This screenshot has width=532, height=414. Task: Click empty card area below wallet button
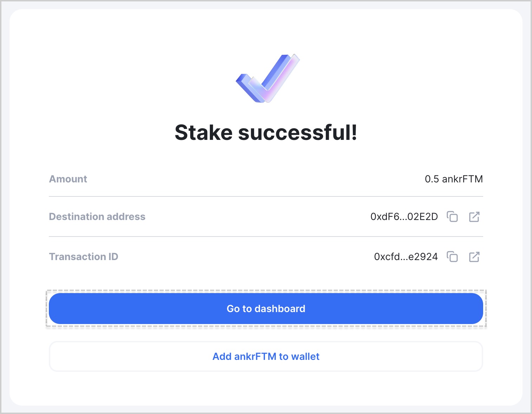tap(266, 388)
